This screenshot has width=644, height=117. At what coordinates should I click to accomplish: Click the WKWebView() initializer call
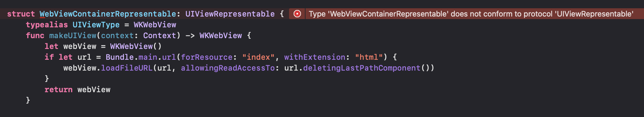coord(136,46)
